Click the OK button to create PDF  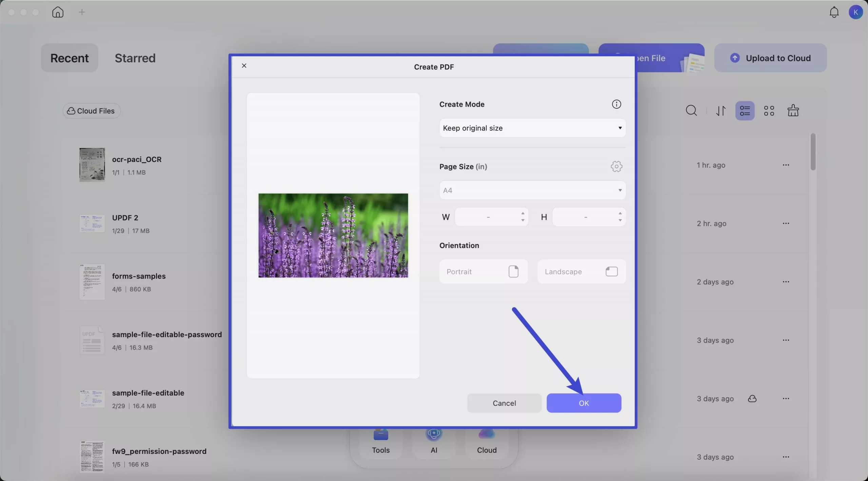tap(584, 403)
